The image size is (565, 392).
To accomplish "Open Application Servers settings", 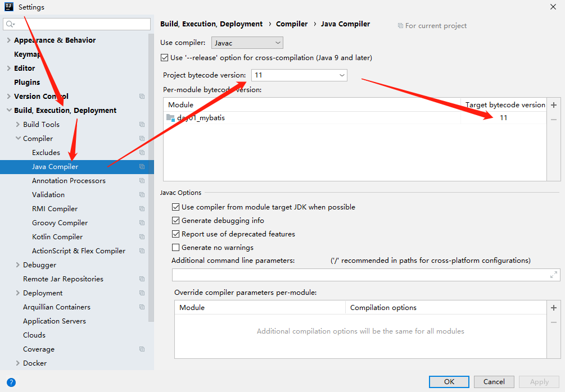I will (55, 321).
